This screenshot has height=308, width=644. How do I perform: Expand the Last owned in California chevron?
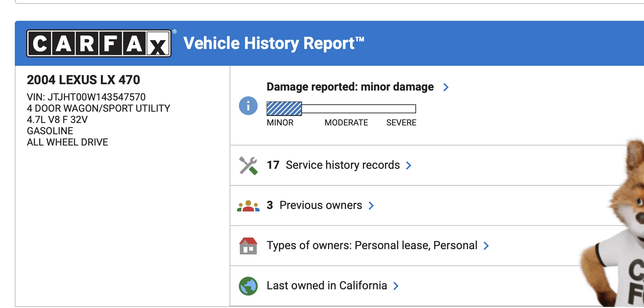(x=396, y=286)
